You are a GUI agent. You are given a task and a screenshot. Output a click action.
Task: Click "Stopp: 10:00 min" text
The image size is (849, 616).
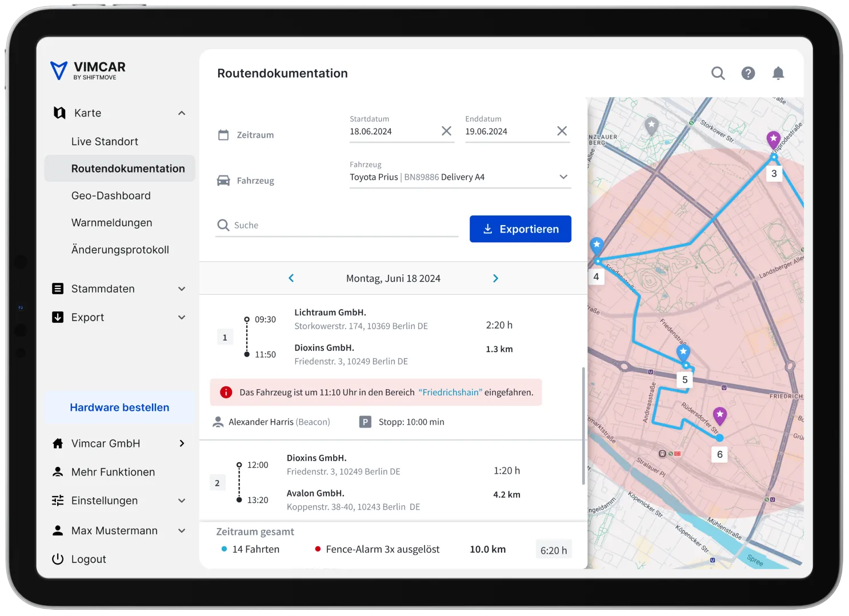coord(411,422)
